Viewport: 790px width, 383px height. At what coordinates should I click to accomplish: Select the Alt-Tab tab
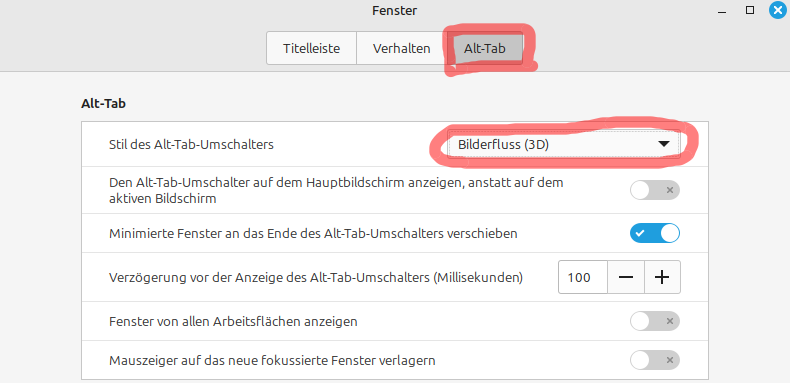(485, 48)
